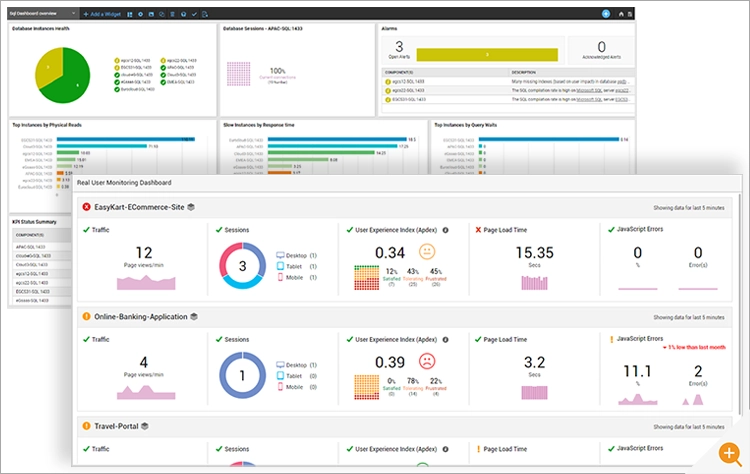Screen dimensions: 750x474
Task: Click the 11.1 percent JavaScript errors value
Action: pyautogui.click(x=637, y=371)
